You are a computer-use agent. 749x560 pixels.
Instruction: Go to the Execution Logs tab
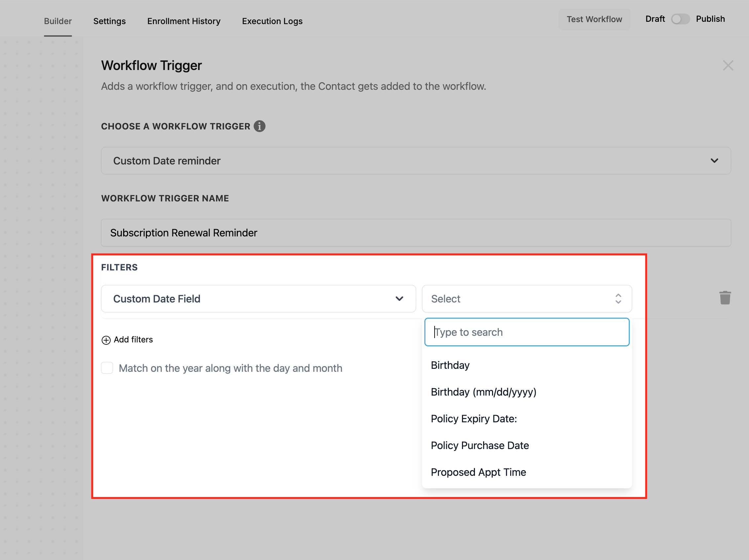click(x=272, y=21)
